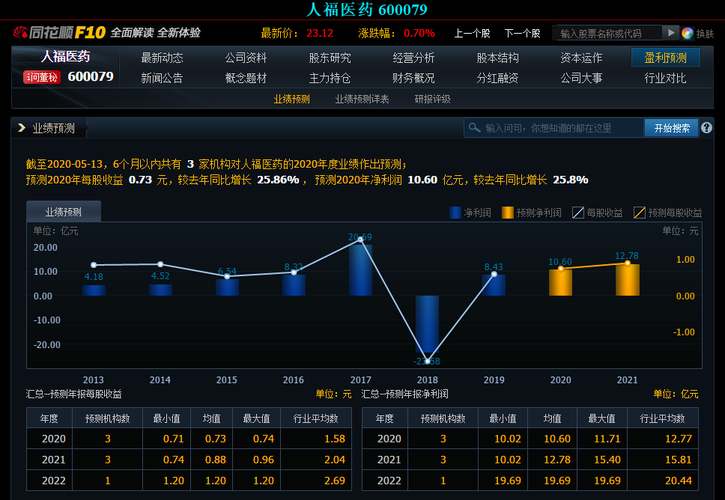Focus the 输入问句 question search field
Viewport: 725px width, 500px height.
tap(554, 128)
